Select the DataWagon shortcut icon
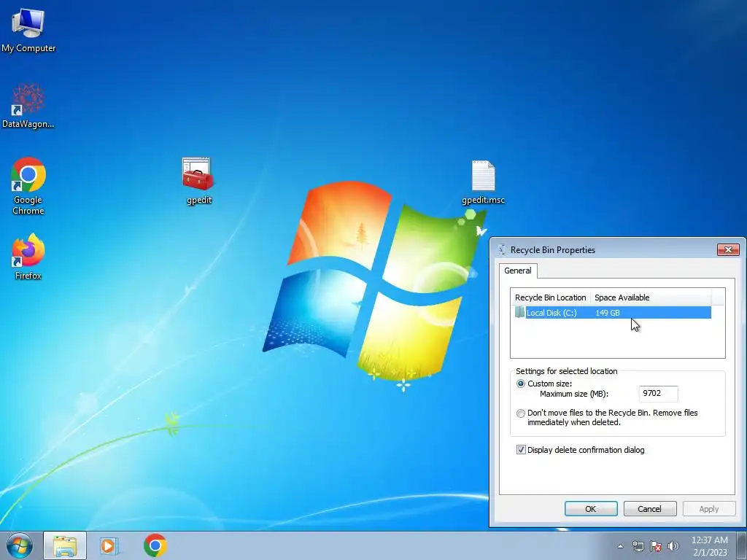Image resolution: width=747 pixels, height=560 pixels. 28,106
